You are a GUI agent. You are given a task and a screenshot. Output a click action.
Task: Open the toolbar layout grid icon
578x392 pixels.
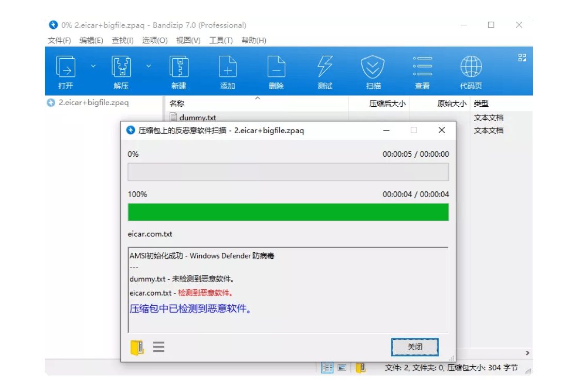tap(522, 58)
